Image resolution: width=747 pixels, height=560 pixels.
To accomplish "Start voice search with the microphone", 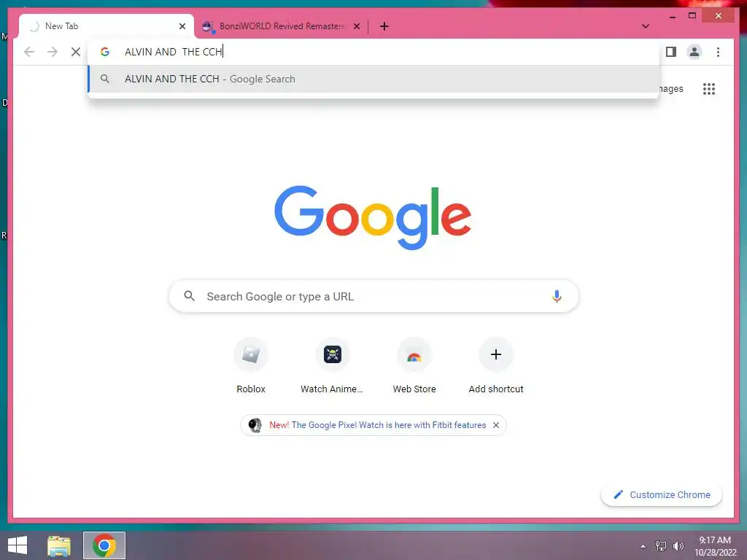I will [557, 296].
